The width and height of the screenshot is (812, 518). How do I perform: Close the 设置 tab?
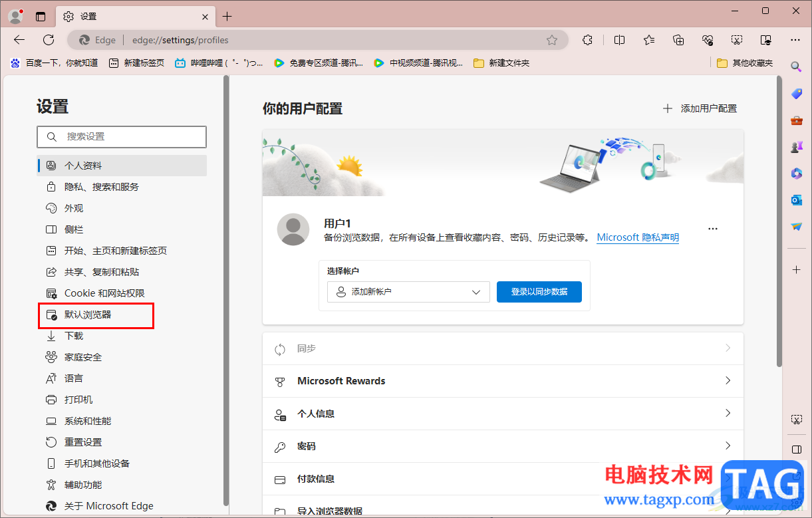click(x=205, y=17)
